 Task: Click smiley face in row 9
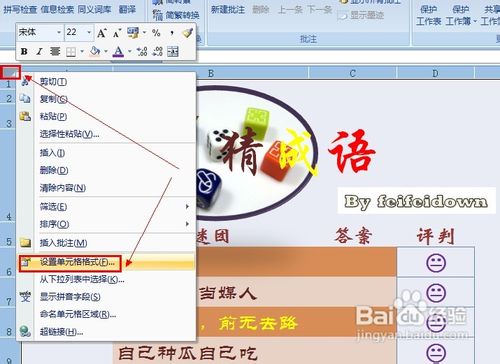pos(436,353)
